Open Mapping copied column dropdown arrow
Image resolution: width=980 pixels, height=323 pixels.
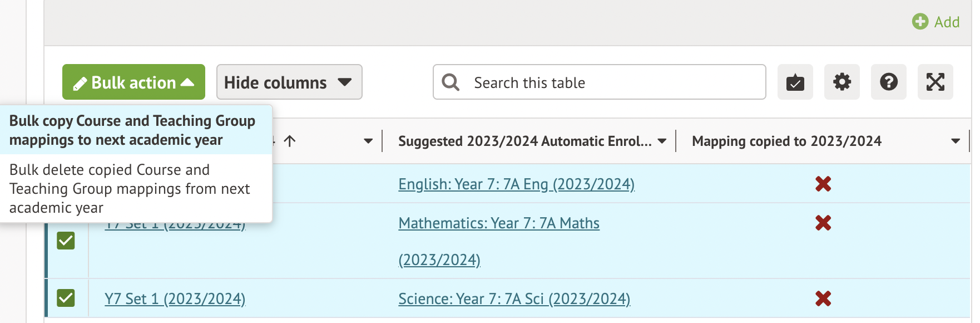pyautogui.click(x=956, y=141)
